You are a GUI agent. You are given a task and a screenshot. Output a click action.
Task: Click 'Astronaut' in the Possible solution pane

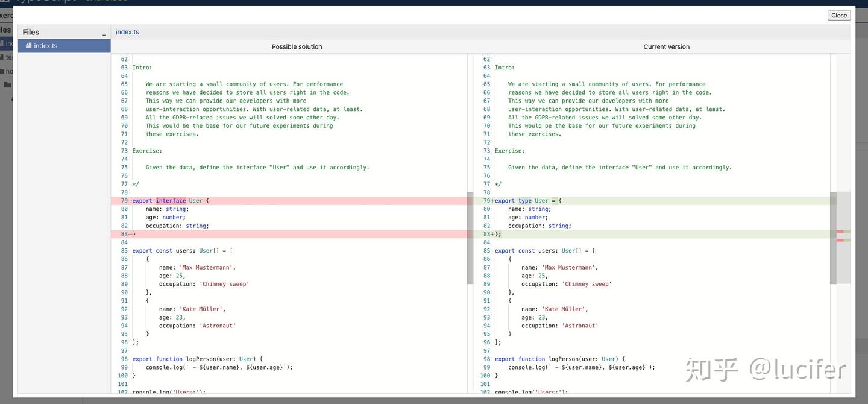click(x=218, y=326)
